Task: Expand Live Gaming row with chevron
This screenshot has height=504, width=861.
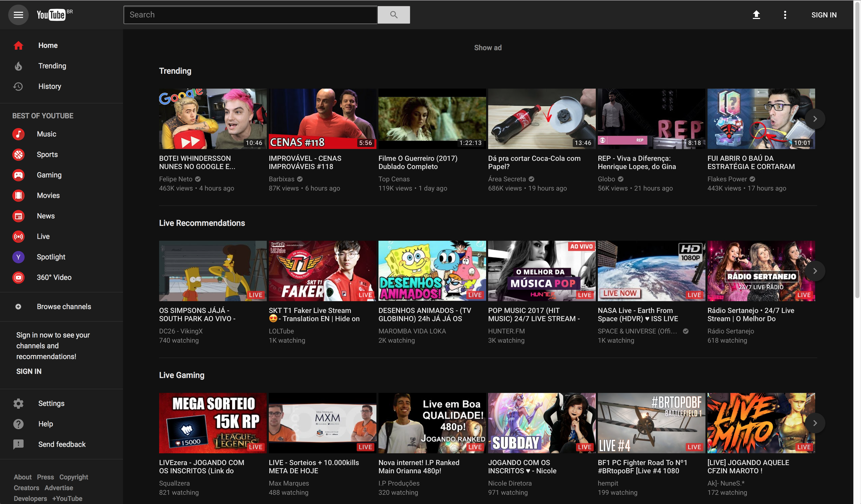Action: point(815,423)
